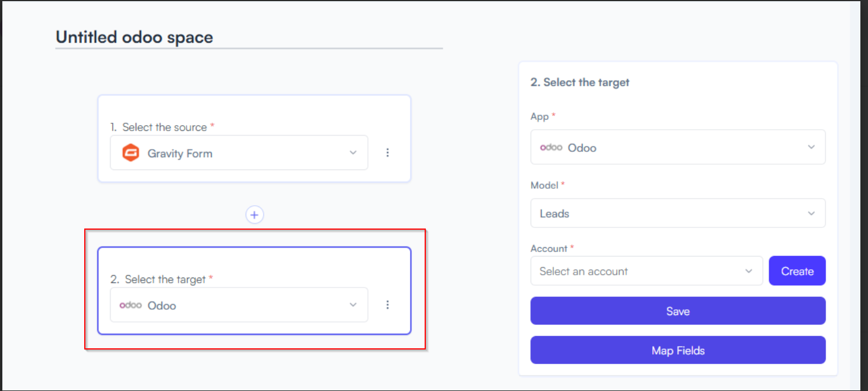This screenshot has width=868, height=391.
Task: Click the chevron arrow in Odoo target selector
Action: [x=353, y=305]
